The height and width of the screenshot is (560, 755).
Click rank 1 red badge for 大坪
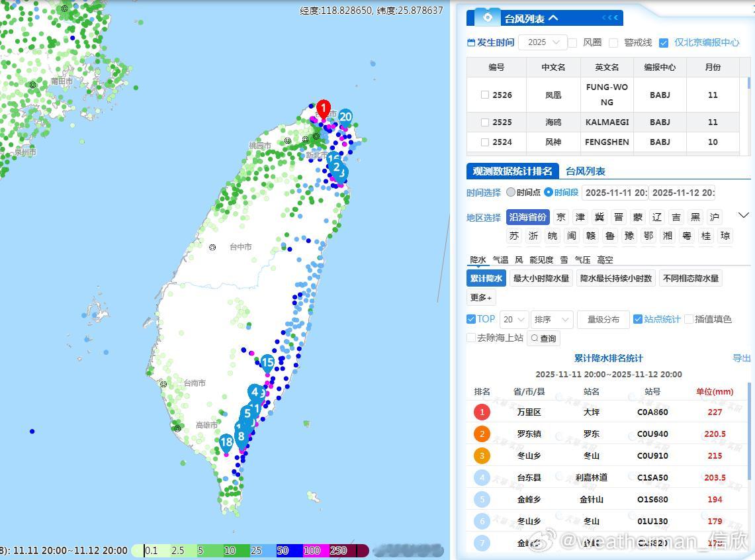point(482,412)
